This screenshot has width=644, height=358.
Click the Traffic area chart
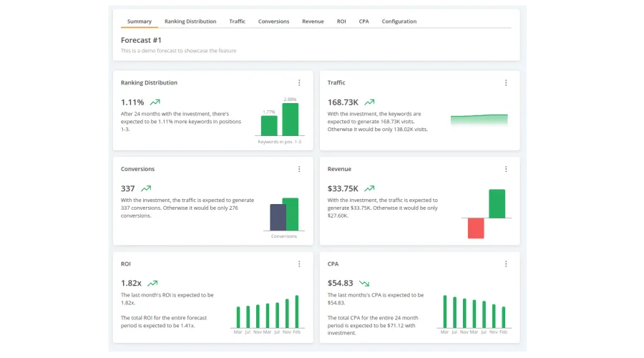(479, 120)
